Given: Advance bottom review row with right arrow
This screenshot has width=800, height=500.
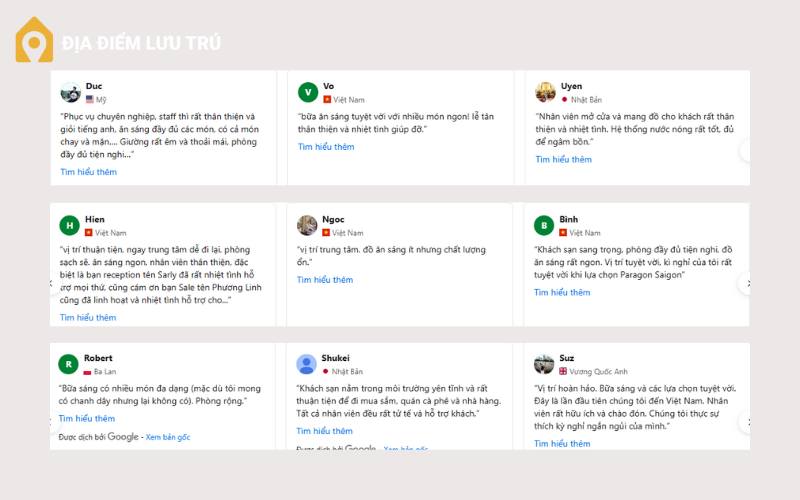Looking at the screenshot, I should pos(746,422).
